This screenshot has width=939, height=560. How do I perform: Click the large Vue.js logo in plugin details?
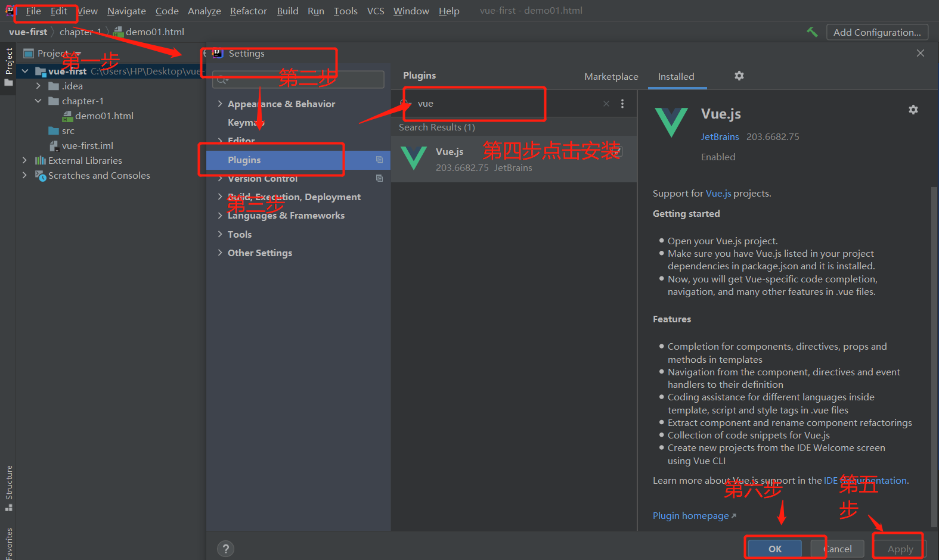tap(671, 122)
